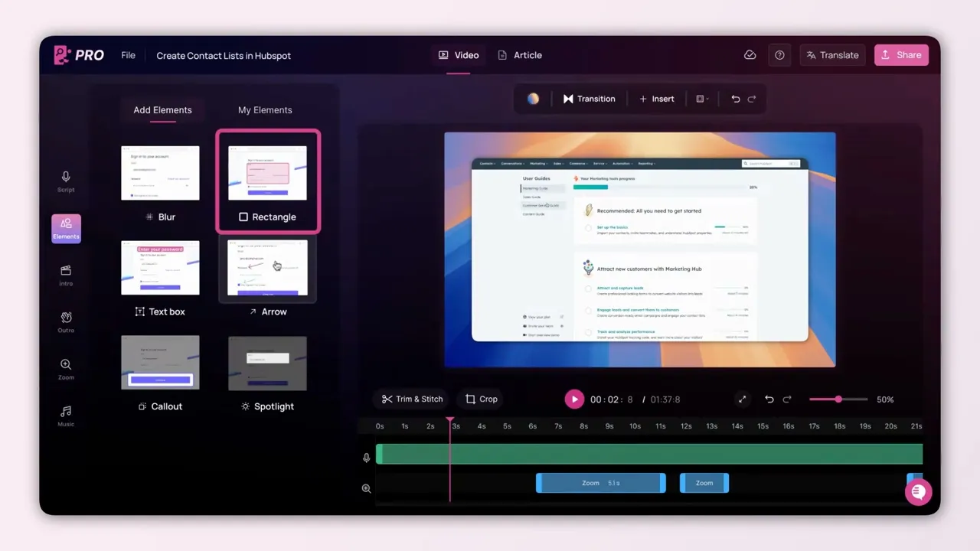Add a Callout element
Viewport: 980px width, 551px height.
160,373
